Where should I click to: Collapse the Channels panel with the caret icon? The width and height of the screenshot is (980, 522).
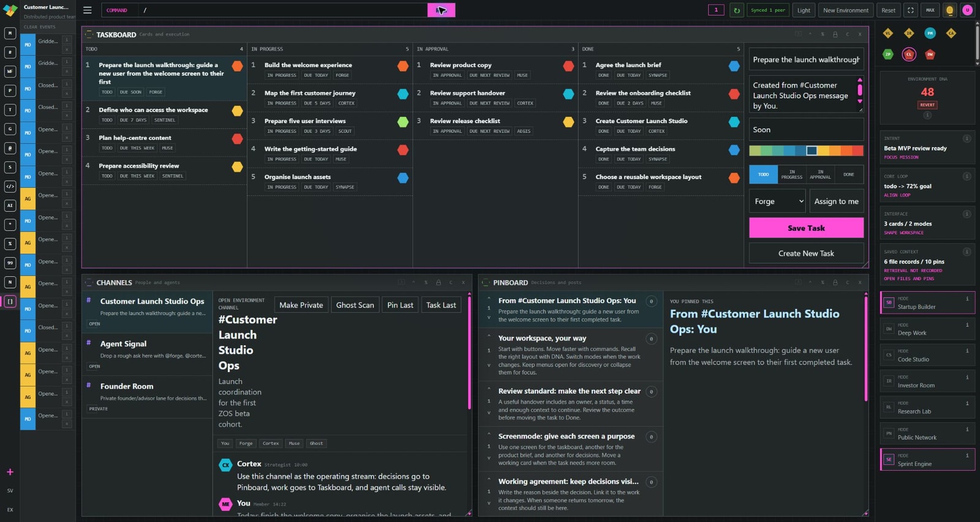(413, 282)
